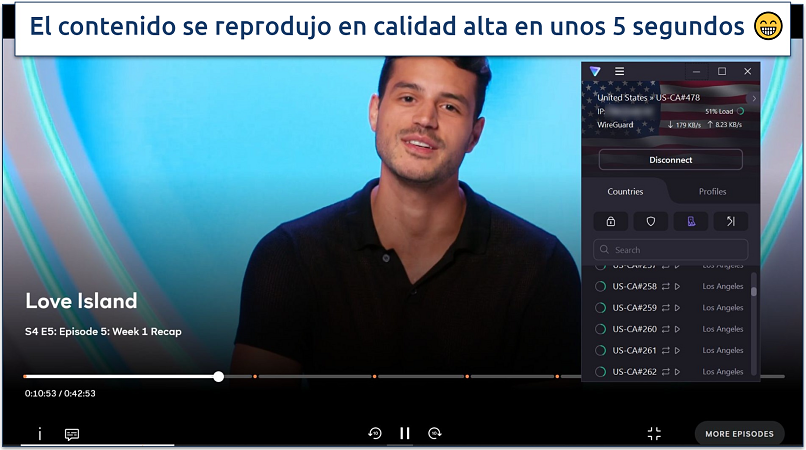Viewport: 806px width, 450px height.
Task: Toggle the Kill Switch icon
Action: click(x=690, y=221)
